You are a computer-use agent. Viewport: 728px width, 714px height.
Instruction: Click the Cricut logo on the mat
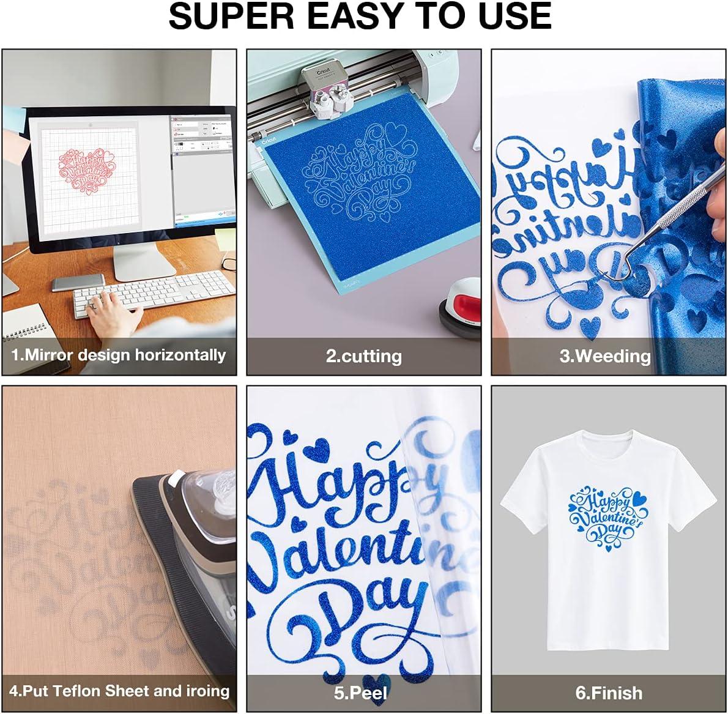(269, 139)
